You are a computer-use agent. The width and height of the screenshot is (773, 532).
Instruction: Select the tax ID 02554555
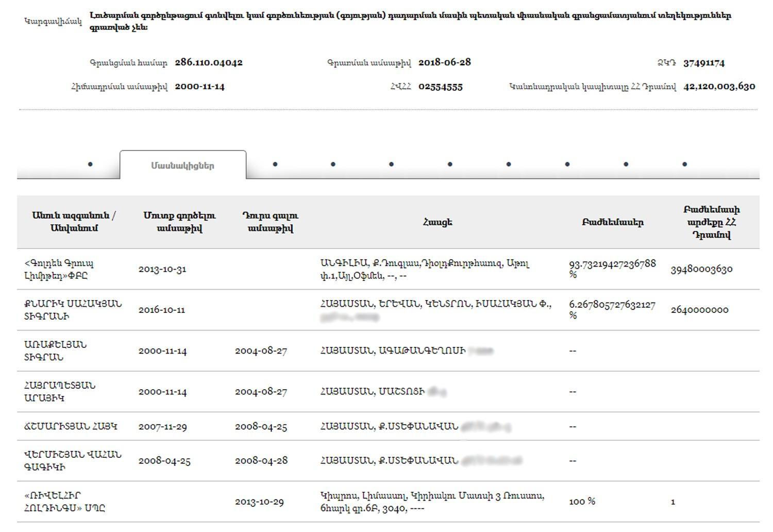click(440, 87)
